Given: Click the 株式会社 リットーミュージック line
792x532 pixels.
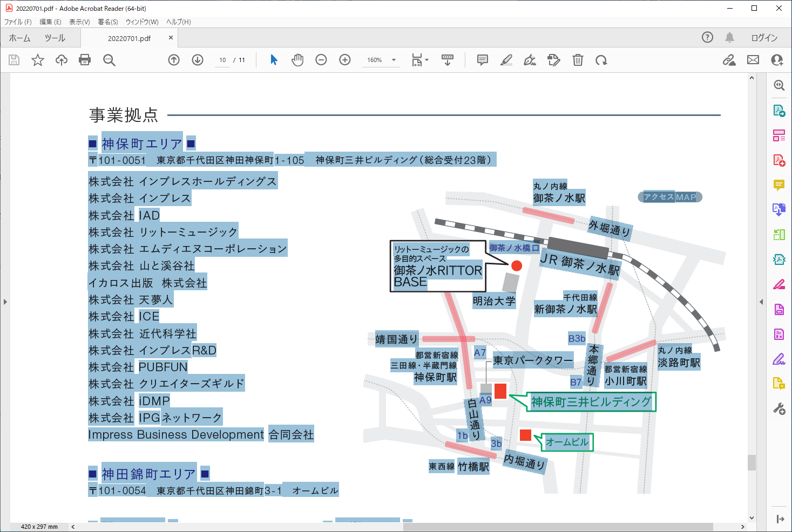Looking at the screenshot, I should pos(163,232).
